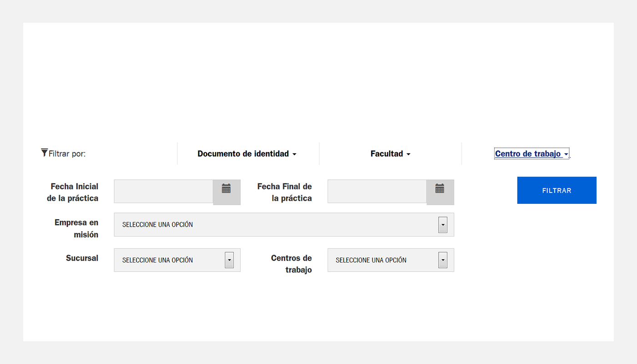Open Empresa en misión option list
637x364 pixels.
(284, 225)
